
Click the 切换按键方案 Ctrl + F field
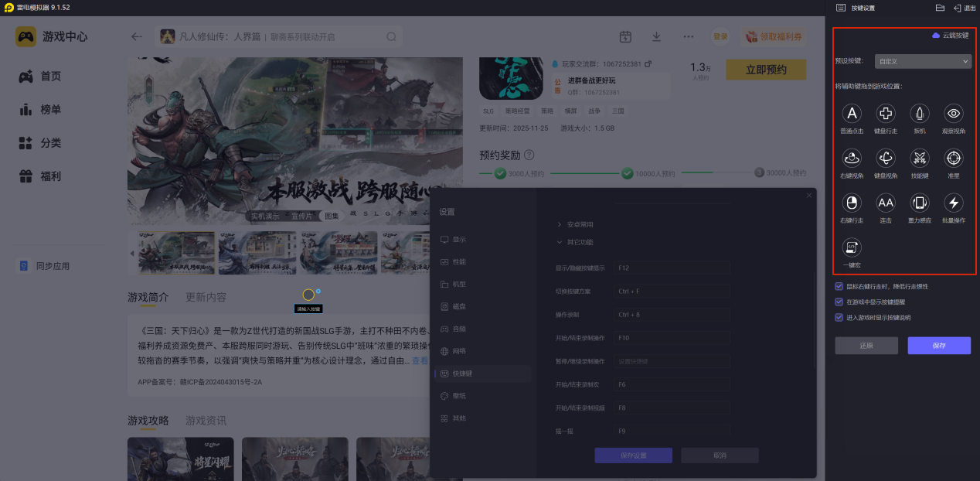(x=672, y=292)
